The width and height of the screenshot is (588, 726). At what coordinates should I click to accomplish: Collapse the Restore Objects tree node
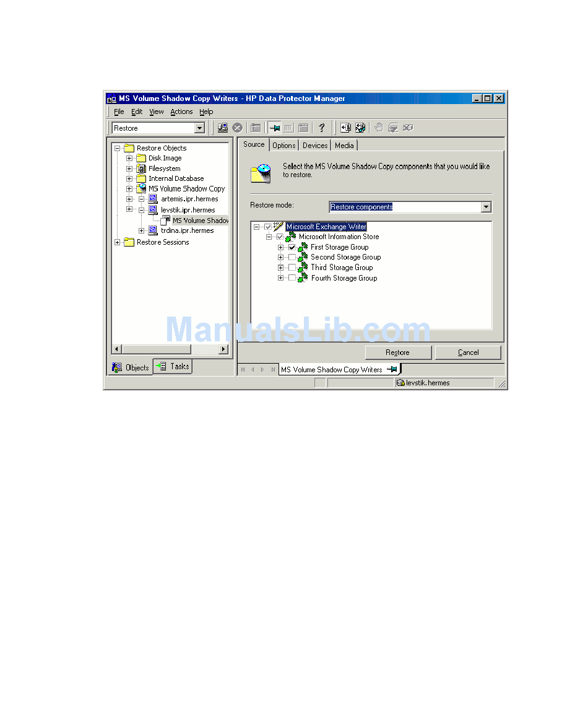(x=118, y=148)
